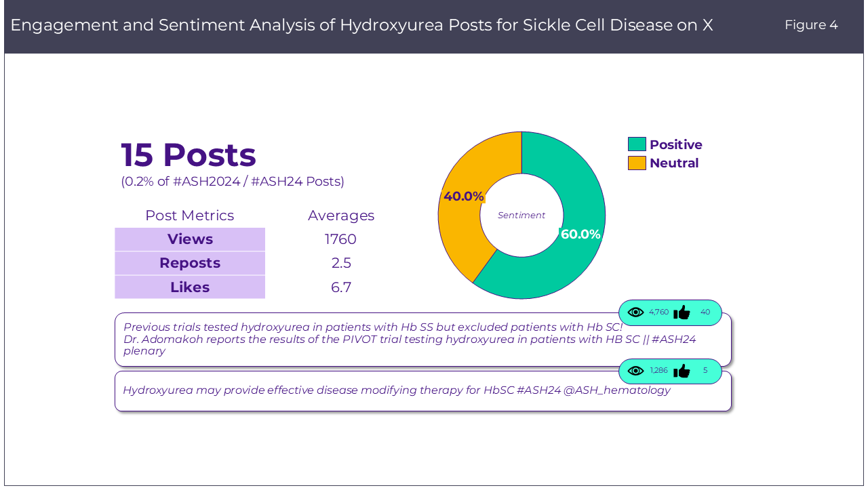
Task: Click the Figure 4 label in the header
Action: point(811,25)
